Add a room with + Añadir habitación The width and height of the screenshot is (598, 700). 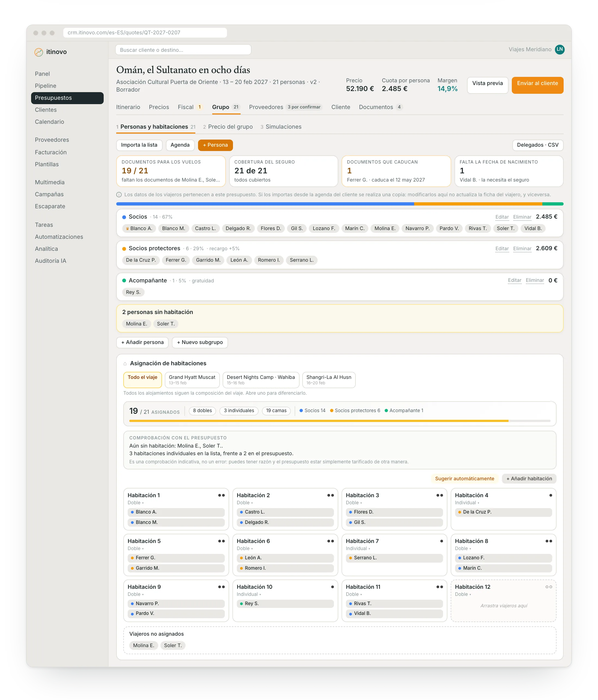click(x=529, y=479)
